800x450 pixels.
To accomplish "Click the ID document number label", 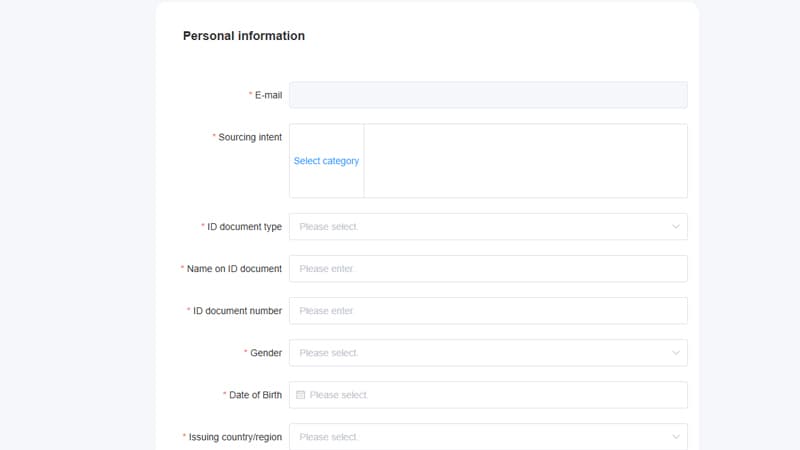I will (237, 311).
